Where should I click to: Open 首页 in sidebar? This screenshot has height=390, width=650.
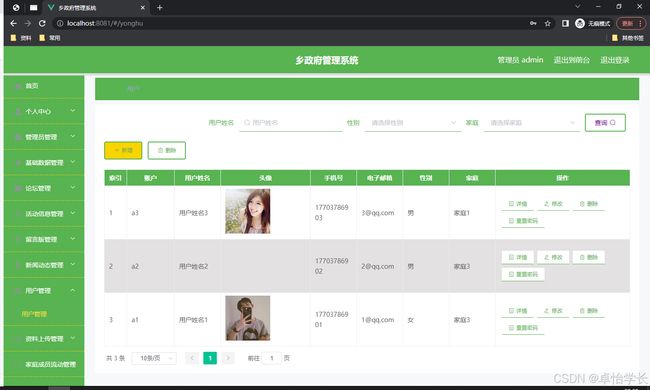[x=44, y=86]
